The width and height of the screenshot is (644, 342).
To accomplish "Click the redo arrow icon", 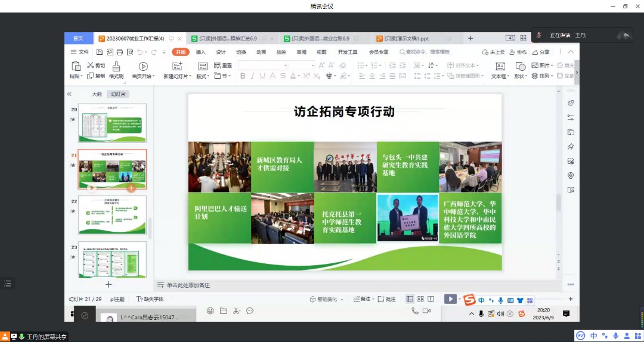I will tap(154, 52).
